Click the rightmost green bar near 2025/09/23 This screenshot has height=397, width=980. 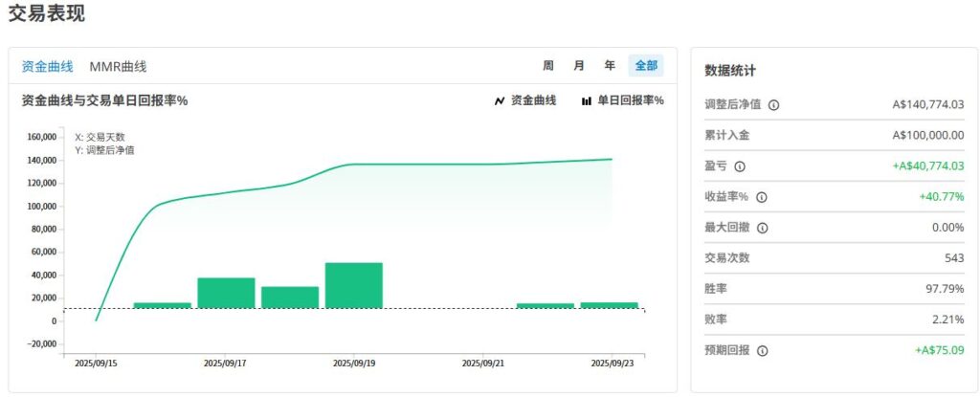pyautogui.click(x=609, y=305)
